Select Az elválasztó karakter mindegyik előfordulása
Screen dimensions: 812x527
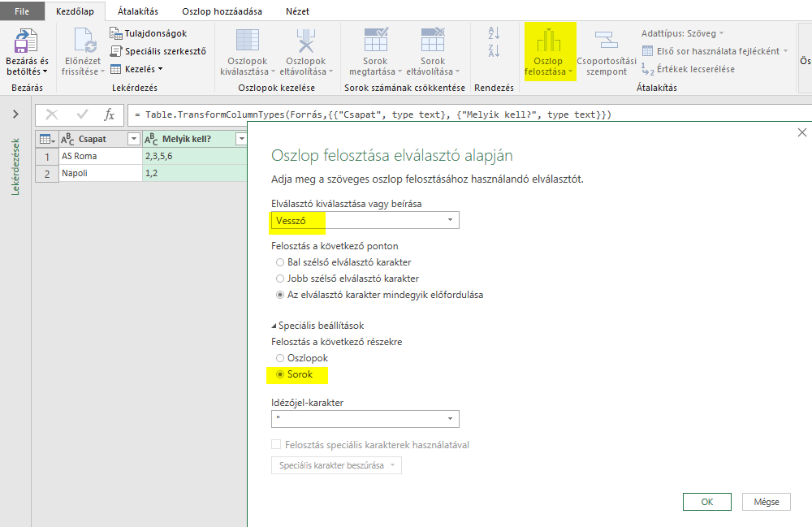click(280, 295)
